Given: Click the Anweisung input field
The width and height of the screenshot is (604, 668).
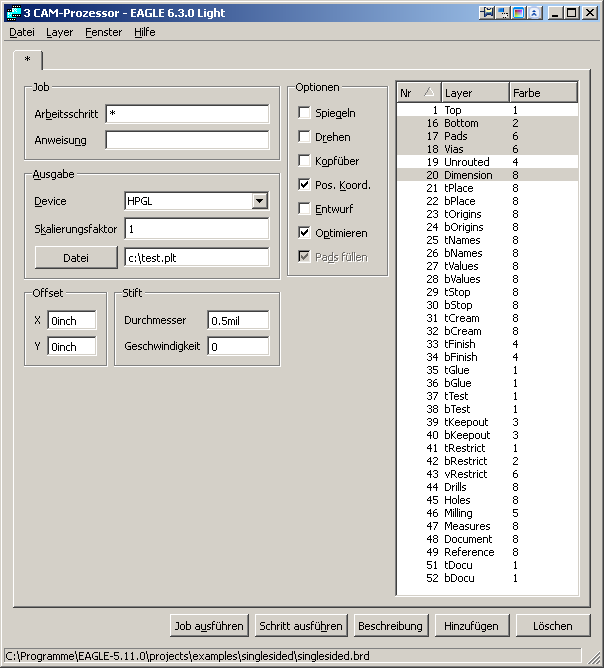Looking at the screenshot, I should point(187,140).
